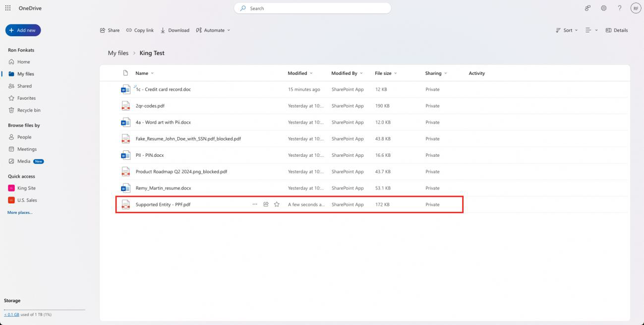This screenshot has width=644, height=325.
Task: Click the Add new button
Action: click(23, 30)
